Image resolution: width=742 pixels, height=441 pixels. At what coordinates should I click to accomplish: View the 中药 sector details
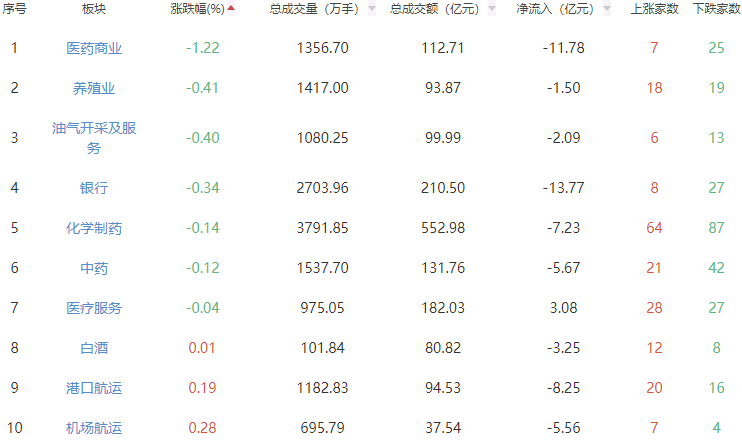pos(94,268)
